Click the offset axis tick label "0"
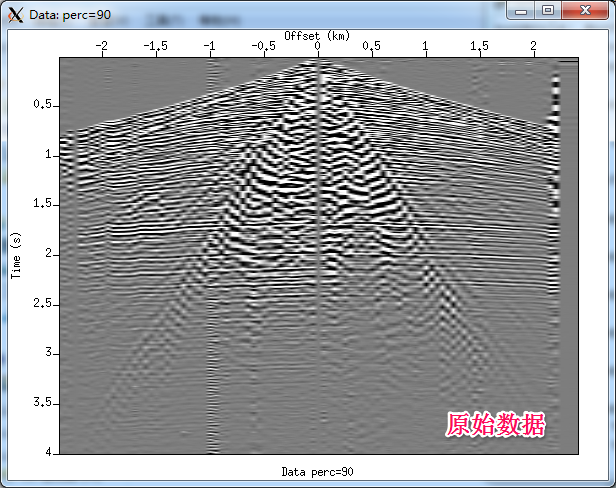 [x=317, y=46]
